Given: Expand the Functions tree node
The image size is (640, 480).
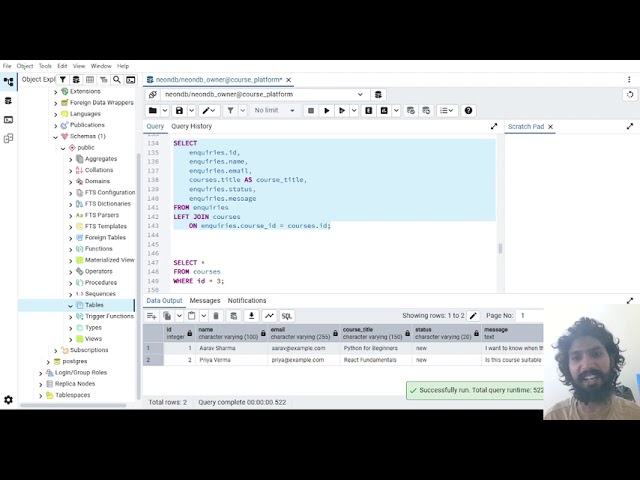Looking at the screenshot, I should [x=71, y=249].
